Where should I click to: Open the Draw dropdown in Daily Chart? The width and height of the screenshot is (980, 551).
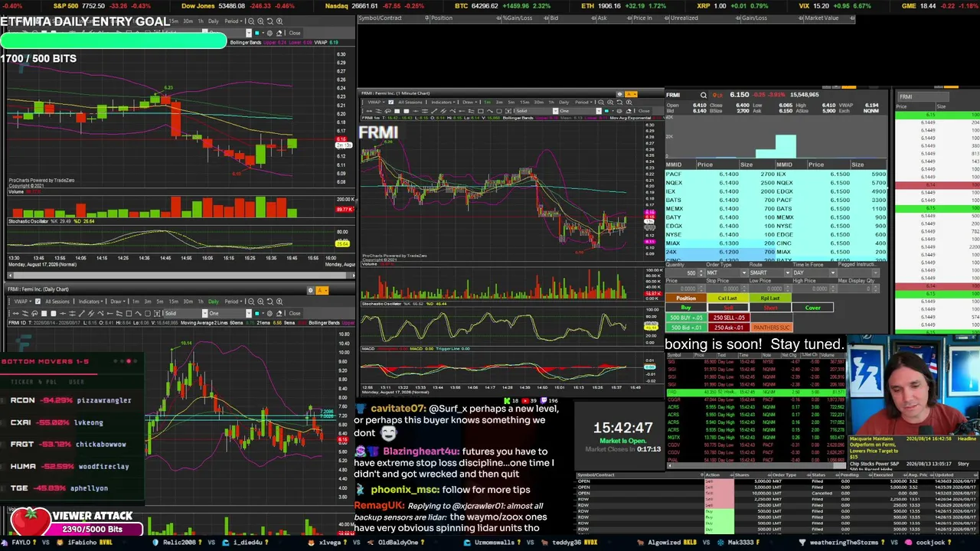coord(119,302)
